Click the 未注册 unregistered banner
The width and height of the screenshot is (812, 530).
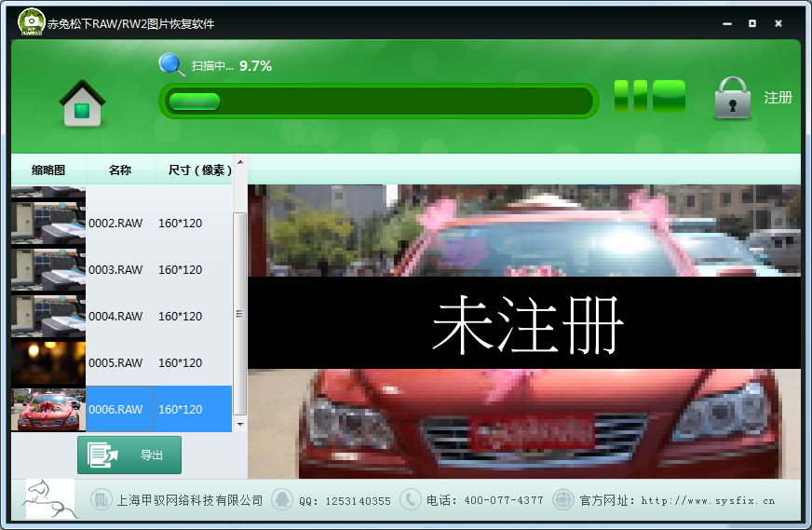click(x=524, y=323)
